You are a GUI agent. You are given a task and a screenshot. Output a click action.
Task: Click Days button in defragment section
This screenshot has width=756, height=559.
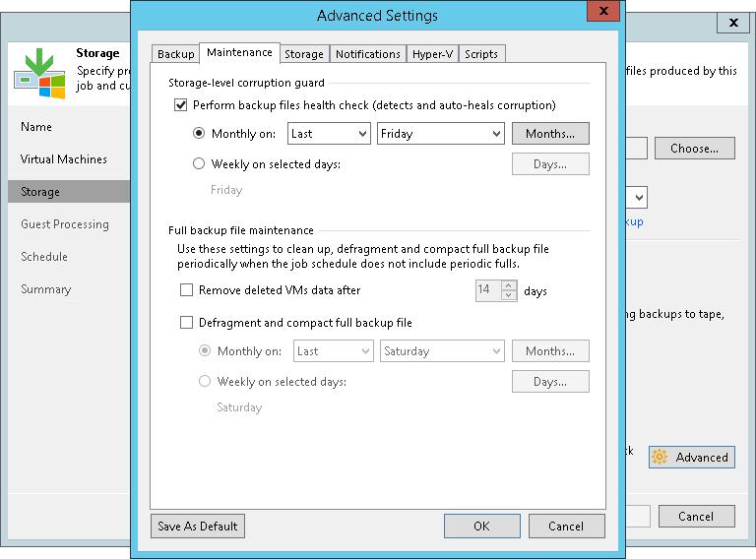[x=550, y=382]
